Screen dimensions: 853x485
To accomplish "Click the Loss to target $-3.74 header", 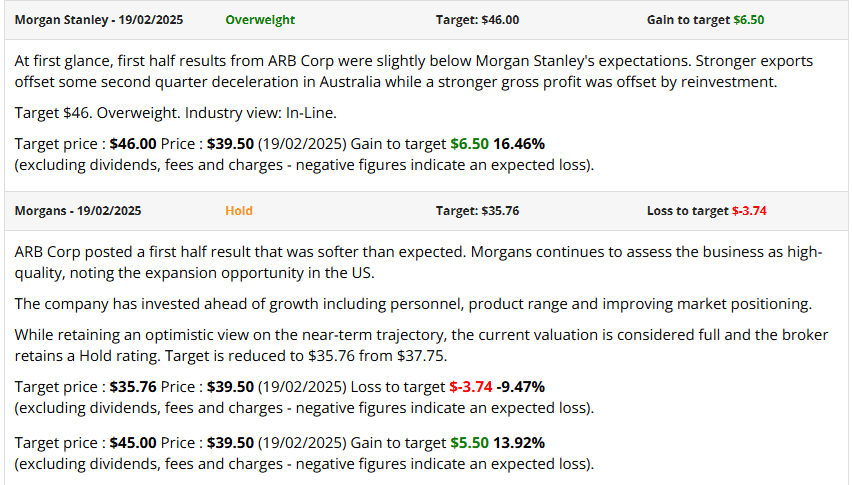I will pos(706,211).
